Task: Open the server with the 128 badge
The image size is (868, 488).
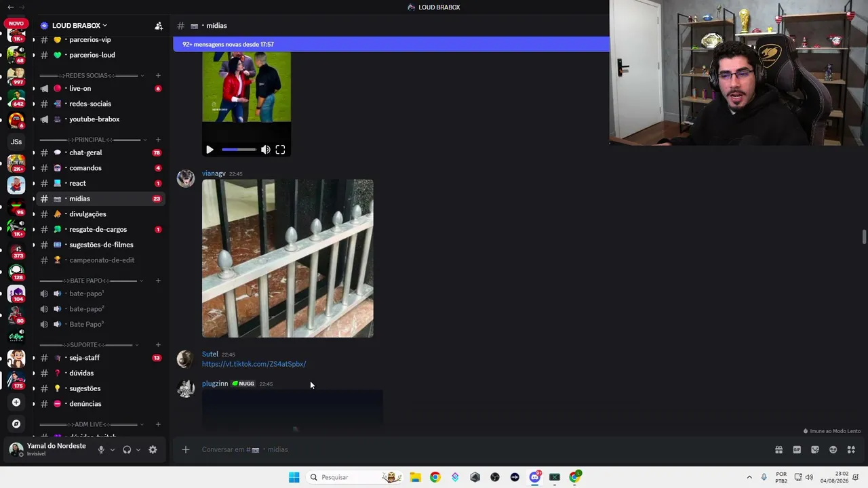Action: [x=16, y=272]
